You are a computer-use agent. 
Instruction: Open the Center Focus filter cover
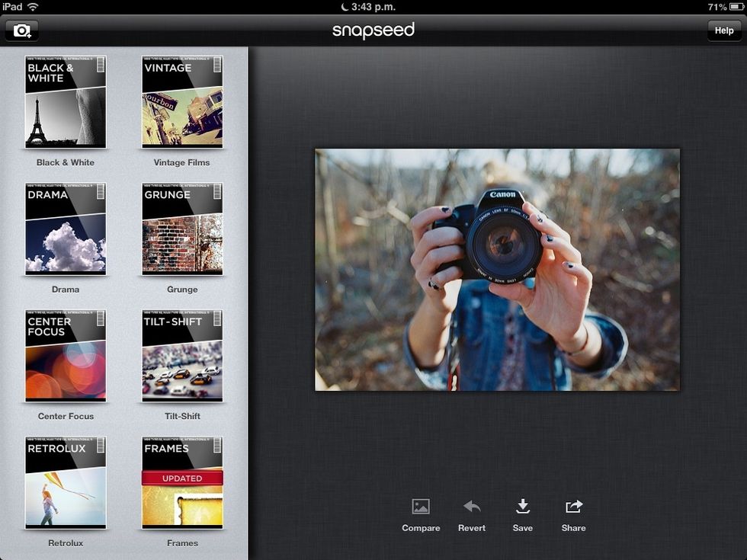point(66,356)
